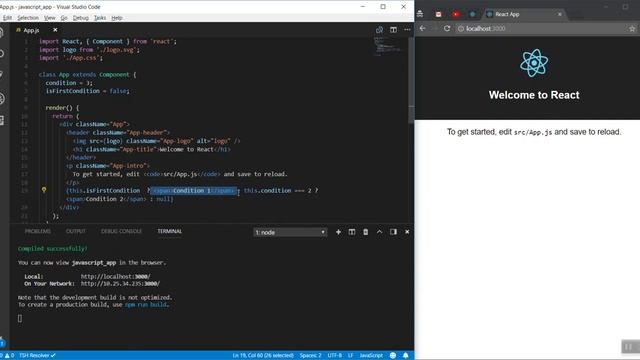The width and height of the screenshot is (640, 360).
Task: Maximize the Visual Studio Code window
Action: [x=383, y=7]
